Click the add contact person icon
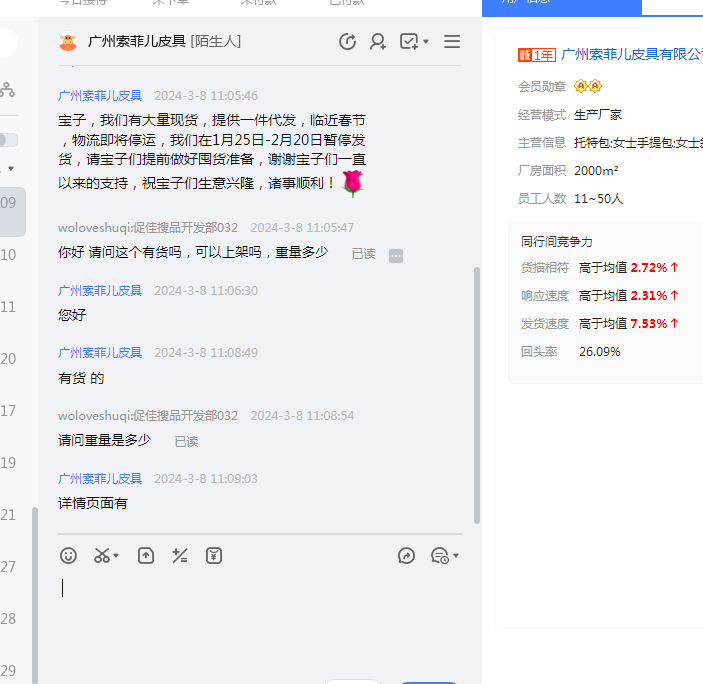703x684 pixels. (378, 42)
